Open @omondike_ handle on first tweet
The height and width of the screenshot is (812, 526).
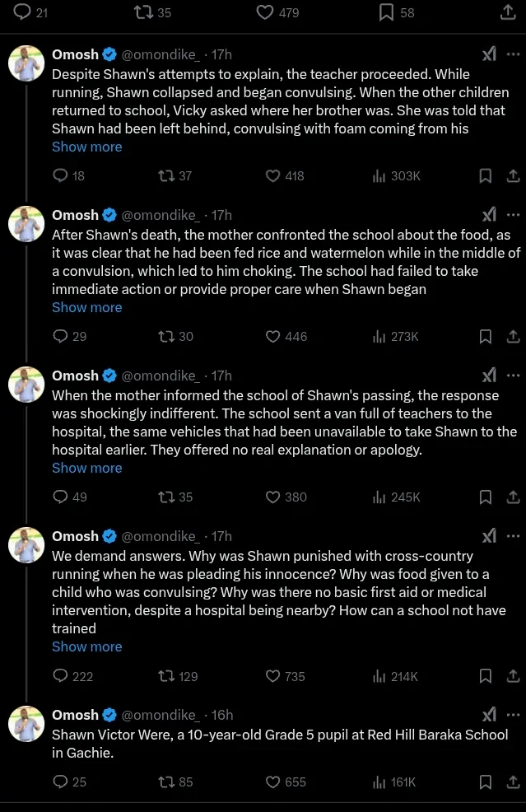(161, 54)
